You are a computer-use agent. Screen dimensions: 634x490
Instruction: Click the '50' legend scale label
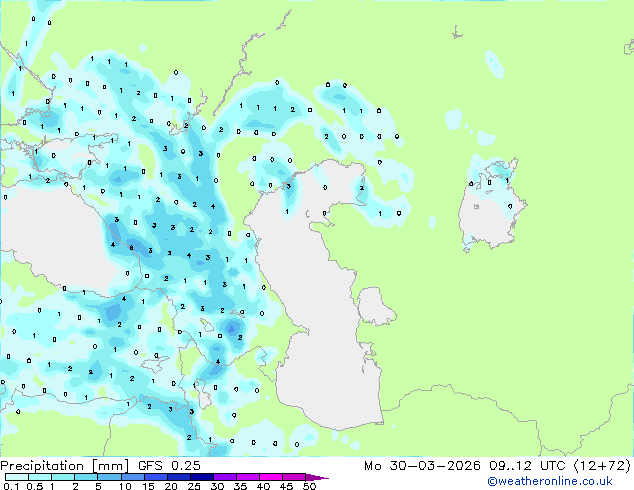point(309,486)
